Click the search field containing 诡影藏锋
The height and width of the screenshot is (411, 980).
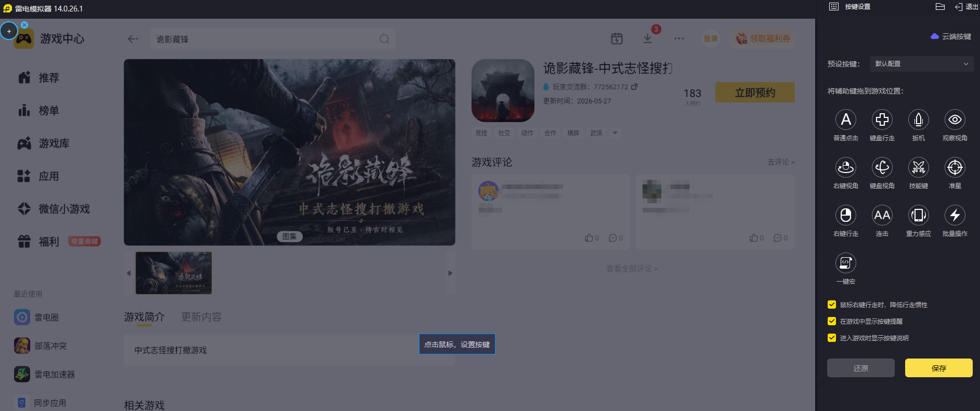coord(273,39)
